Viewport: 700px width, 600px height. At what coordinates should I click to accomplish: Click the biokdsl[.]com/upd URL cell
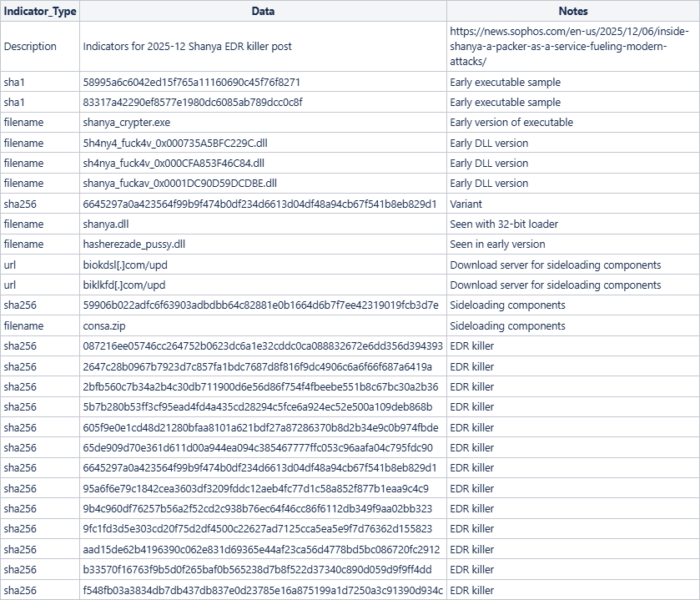124,265
